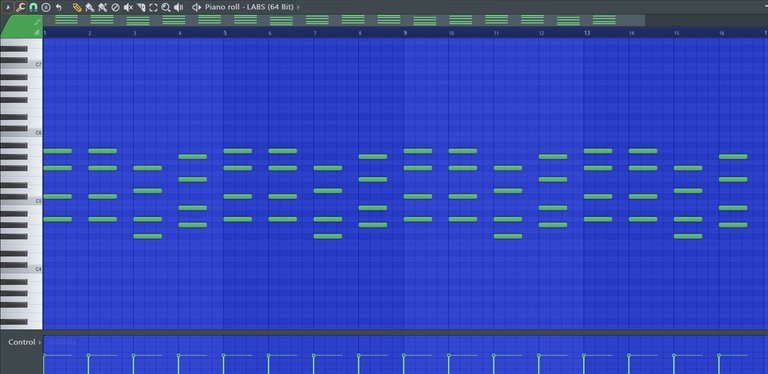Select the Slice tool
This screenshot has height=374, width=768.
tap(141, 7)
